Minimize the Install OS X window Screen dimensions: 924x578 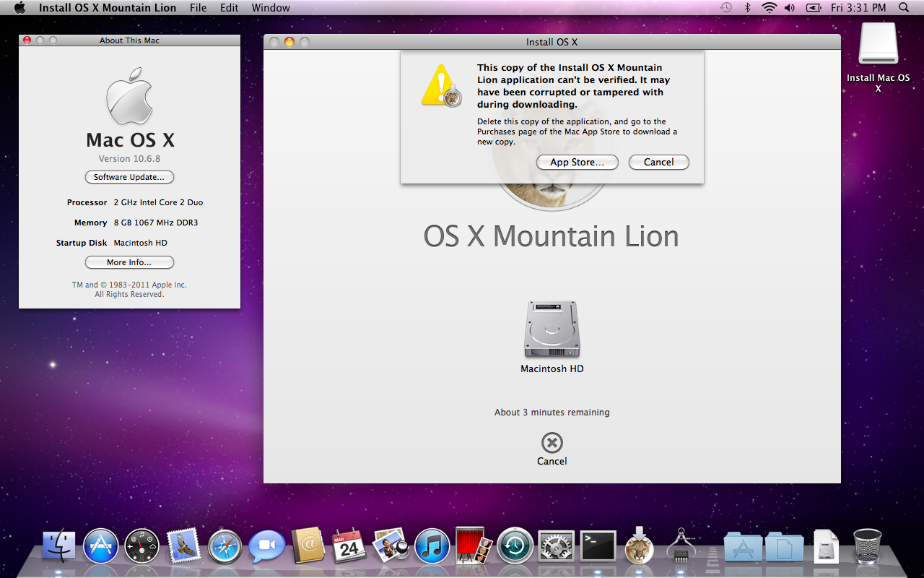coord(289,42)
